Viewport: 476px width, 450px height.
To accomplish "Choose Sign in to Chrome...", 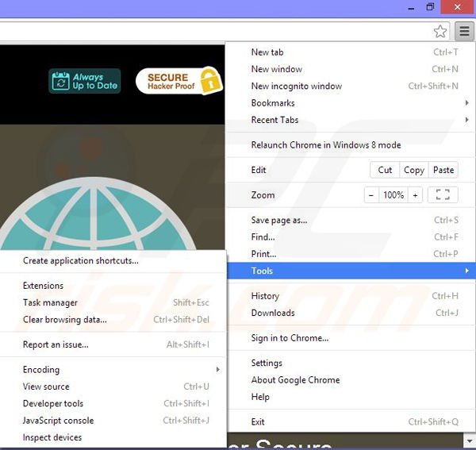I will 351,338.
